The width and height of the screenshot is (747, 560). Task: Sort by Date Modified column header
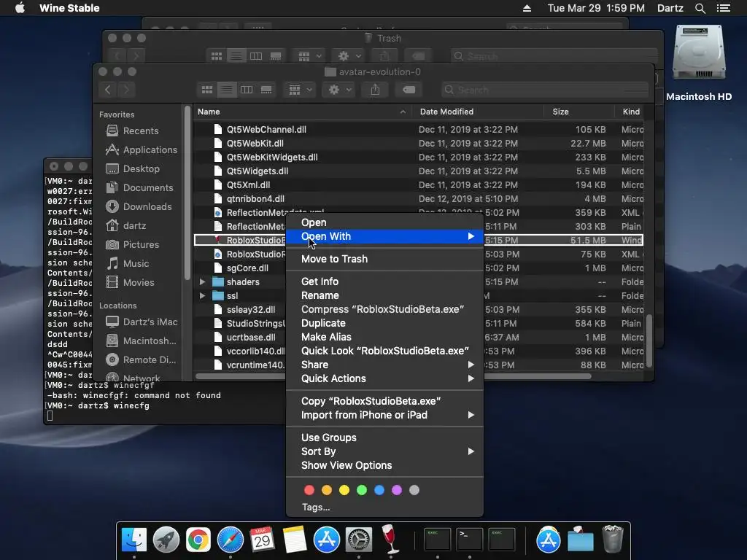478,112
